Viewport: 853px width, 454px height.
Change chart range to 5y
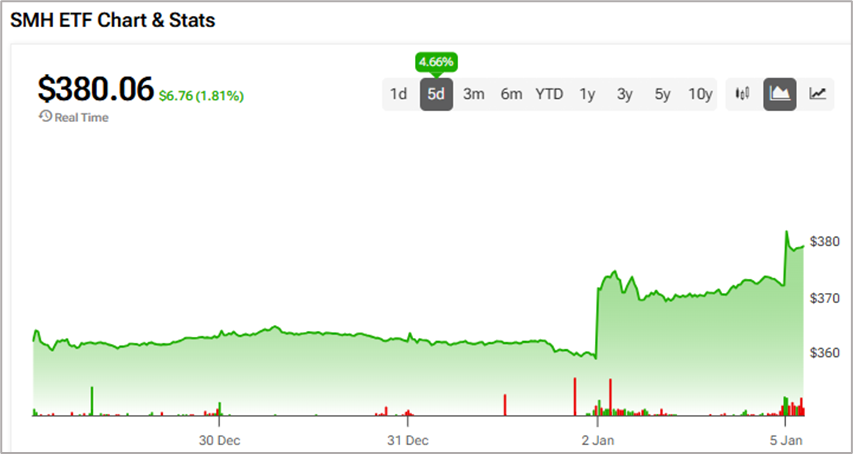point(662,94)
